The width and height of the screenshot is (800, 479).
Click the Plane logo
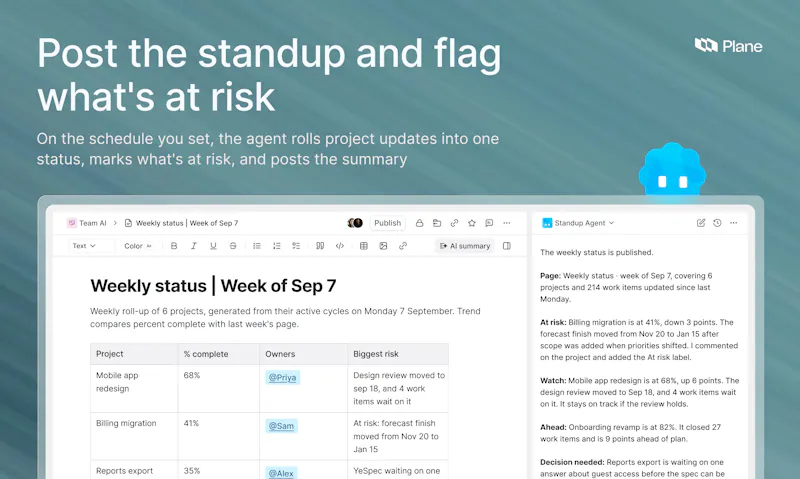pos(729,46)
